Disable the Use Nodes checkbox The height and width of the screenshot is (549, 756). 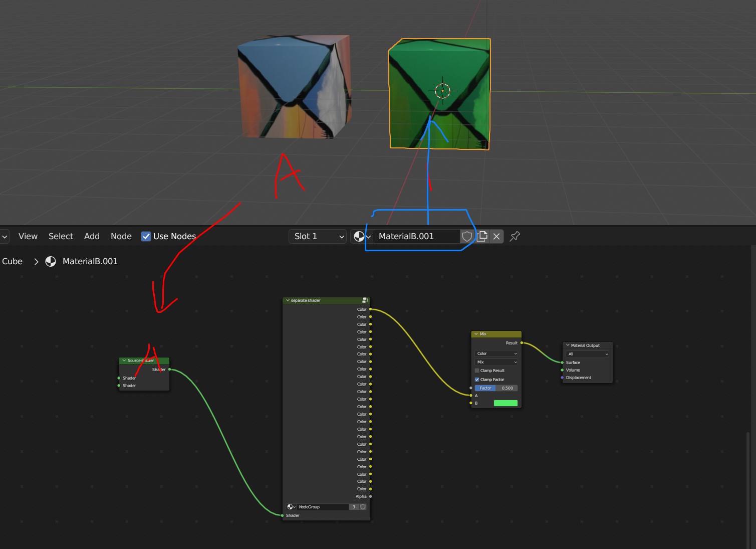[x=146, y=236]
